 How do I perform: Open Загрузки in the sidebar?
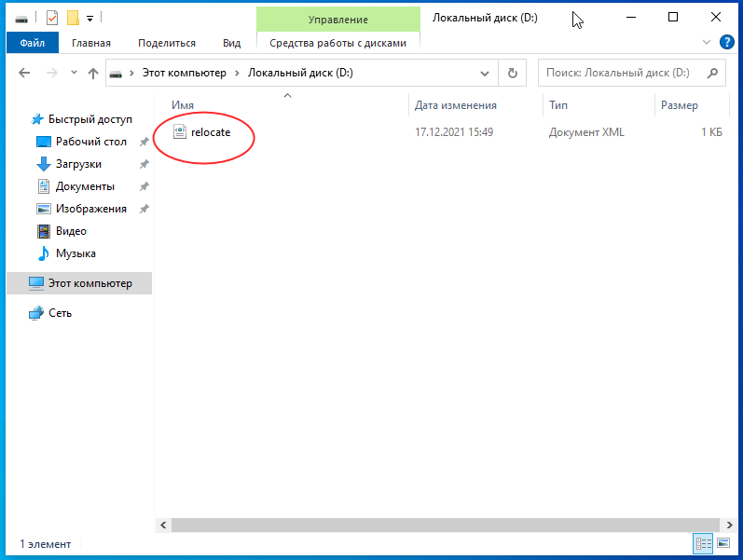(78, 164)
